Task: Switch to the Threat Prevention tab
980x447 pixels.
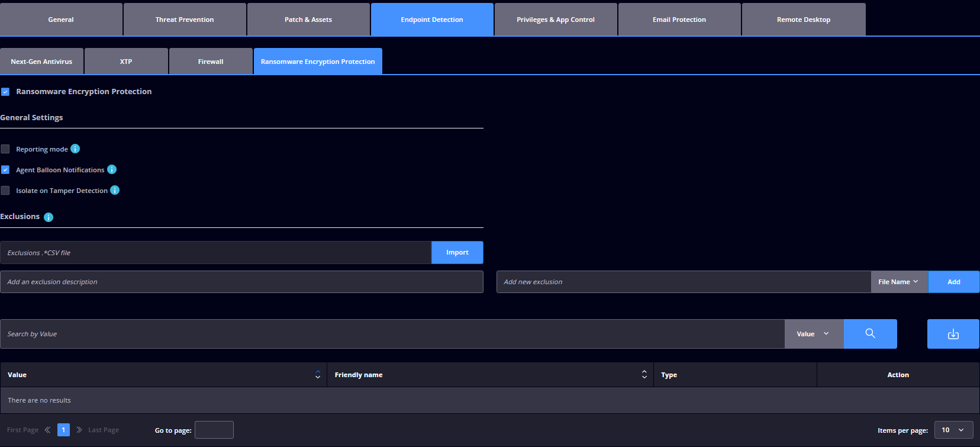Action: point(185,20)
